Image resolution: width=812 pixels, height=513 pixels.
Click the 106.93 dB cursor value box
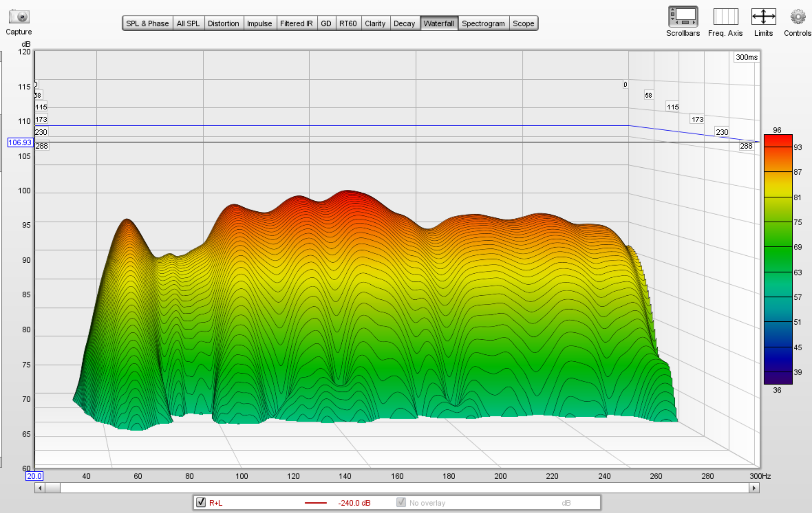20,143
